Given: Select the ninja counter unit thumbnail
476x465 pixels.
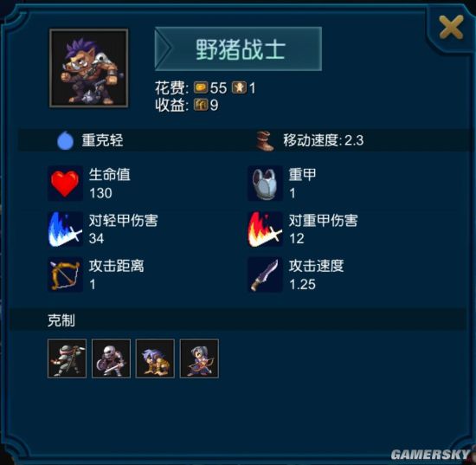Looking at the screenshot, I should click(68, 358).
